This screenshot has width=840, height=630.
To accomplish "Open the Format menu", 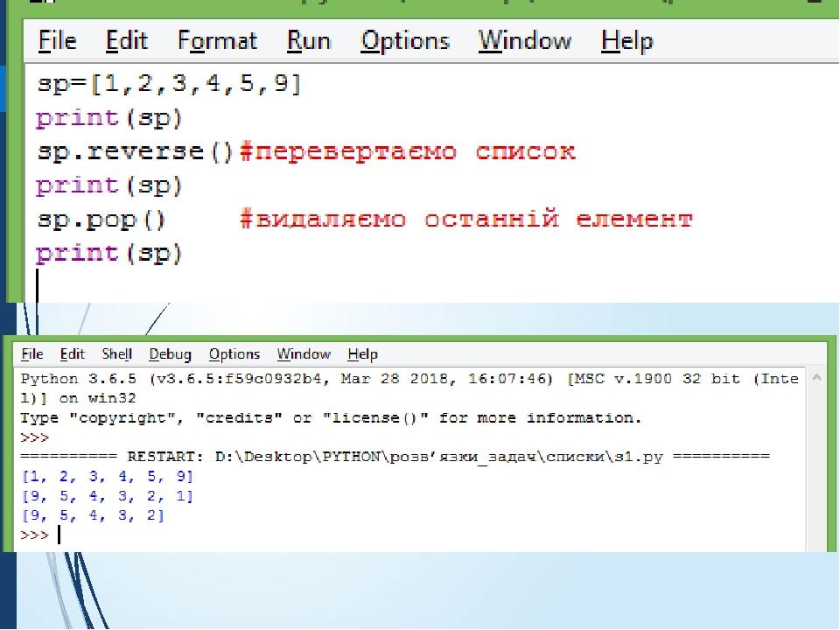I will point(217,40).
